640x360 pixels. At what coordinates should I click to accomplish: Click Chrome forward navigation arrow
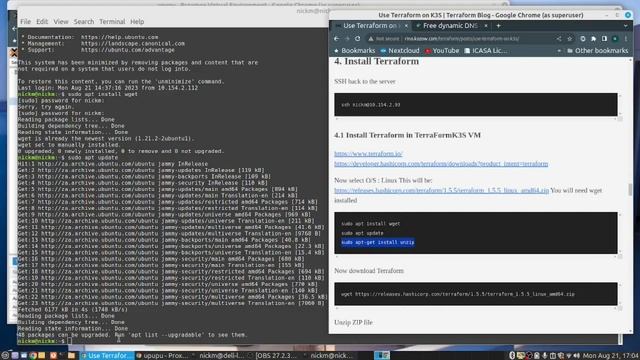(347, 39)
